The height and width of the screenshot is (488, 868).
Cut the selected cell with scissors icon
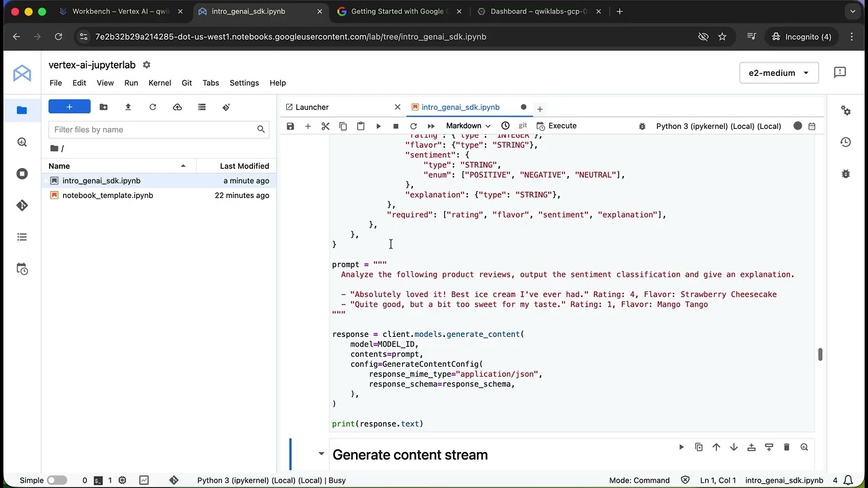pos(325,126)
